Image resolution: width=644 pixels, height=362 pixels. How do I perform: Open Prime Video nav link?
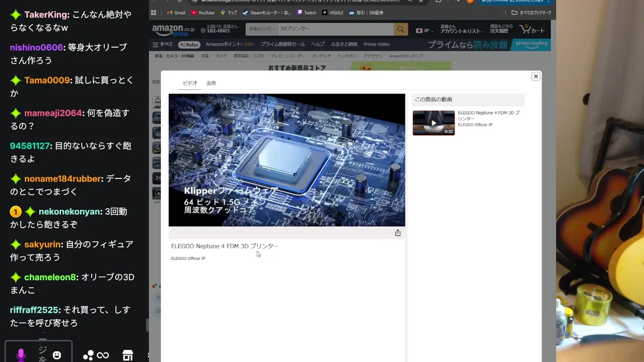pyautogui.click(x=376, y=44)
